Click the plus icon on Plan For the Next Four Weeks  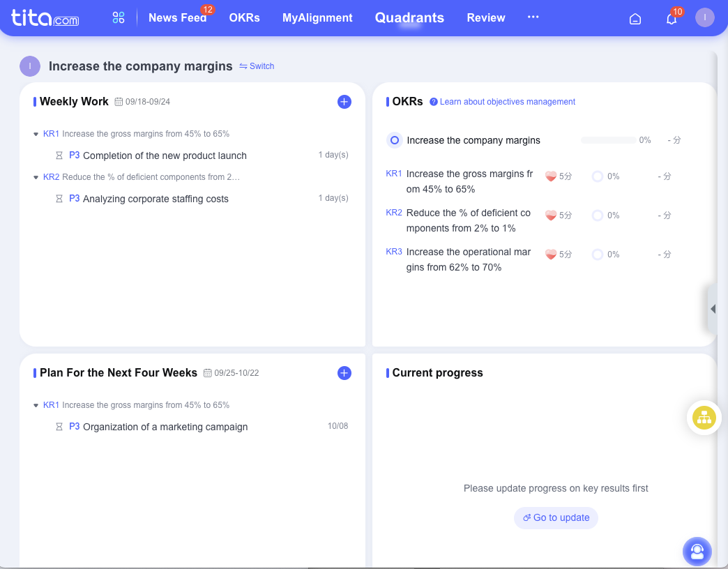344,373
